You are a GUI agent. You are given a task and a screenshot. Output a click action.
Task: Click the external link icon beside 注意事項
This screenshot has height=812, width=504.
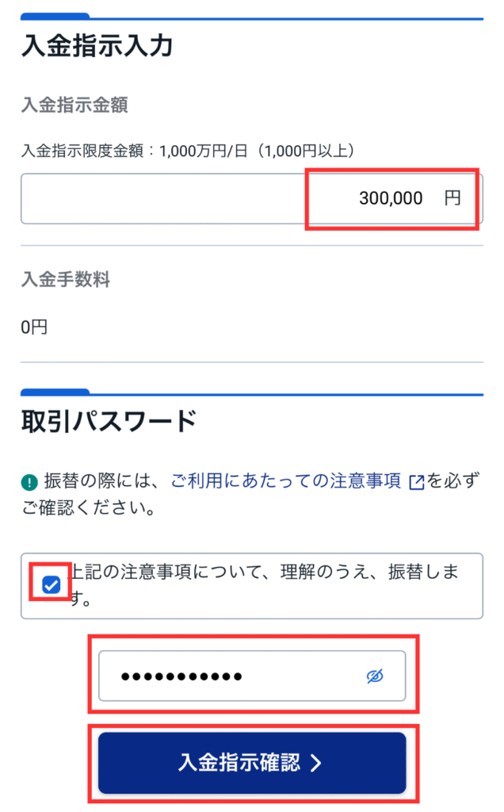[417, 482]
